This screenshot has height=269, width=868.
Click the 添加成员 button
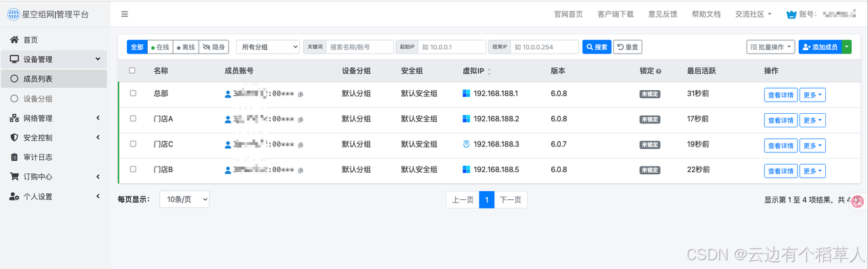click(820, 47)
